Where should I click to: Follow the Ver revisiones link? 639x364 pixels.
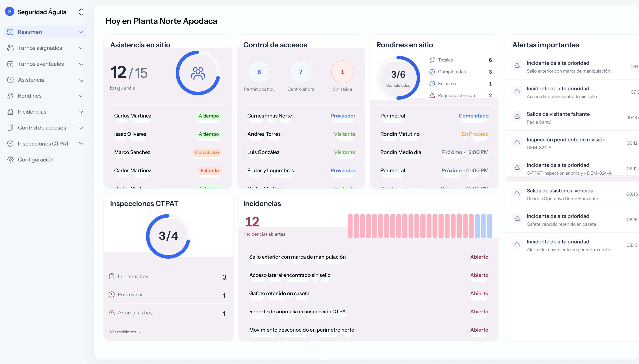(x=125, y=332)
